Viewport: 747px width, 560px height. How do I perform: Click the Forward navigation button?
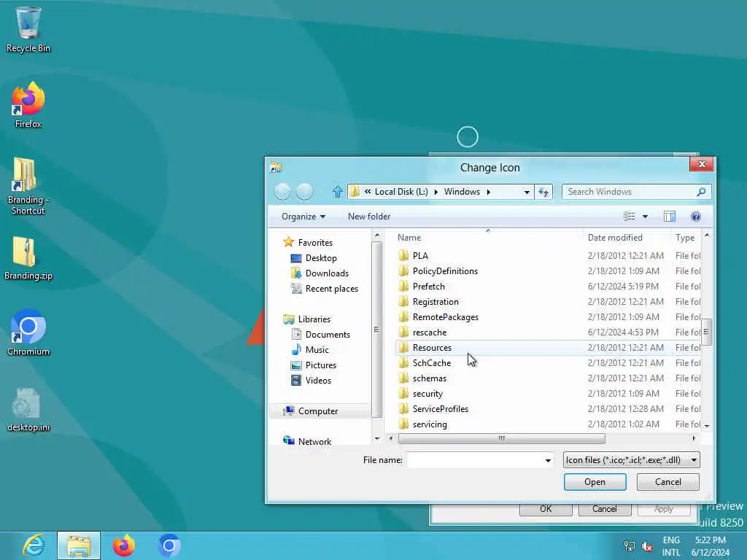pyautogui.click(x=304, y=192)
